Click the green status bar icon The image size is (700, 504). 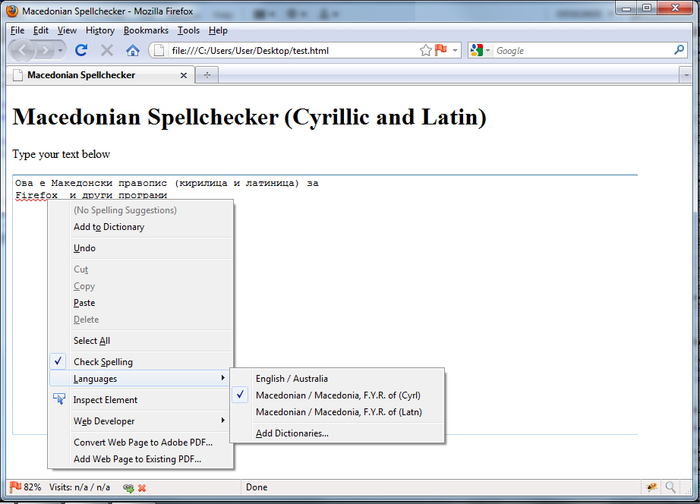[129, 488]
